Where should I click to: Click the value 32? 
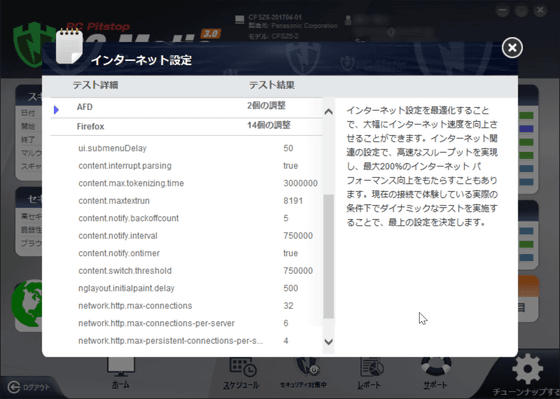[288, 306]
